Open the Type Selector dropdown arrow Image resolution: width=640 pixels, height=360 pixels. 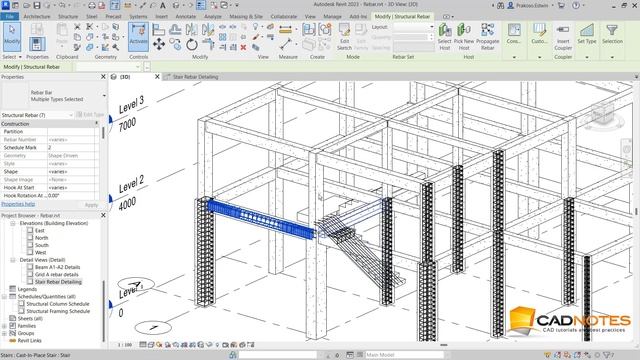pyautogui.click(x=104, y=96)
